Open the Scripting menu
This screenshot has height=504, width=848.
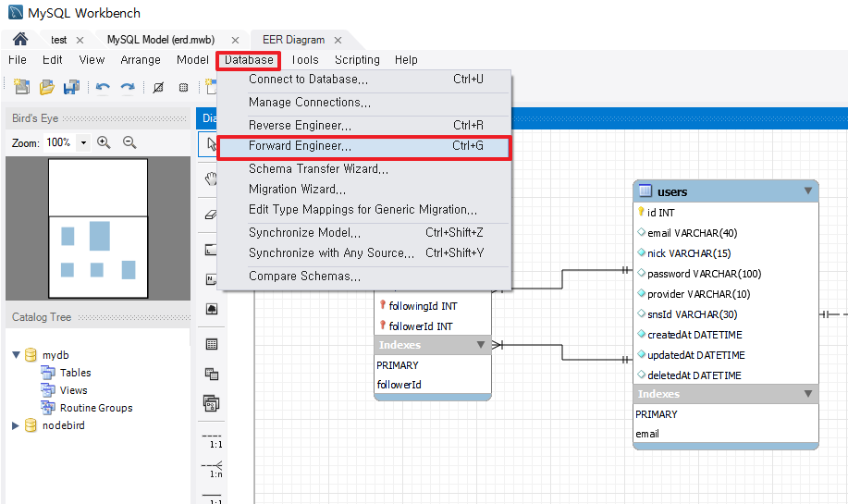(x=357, y=60)
